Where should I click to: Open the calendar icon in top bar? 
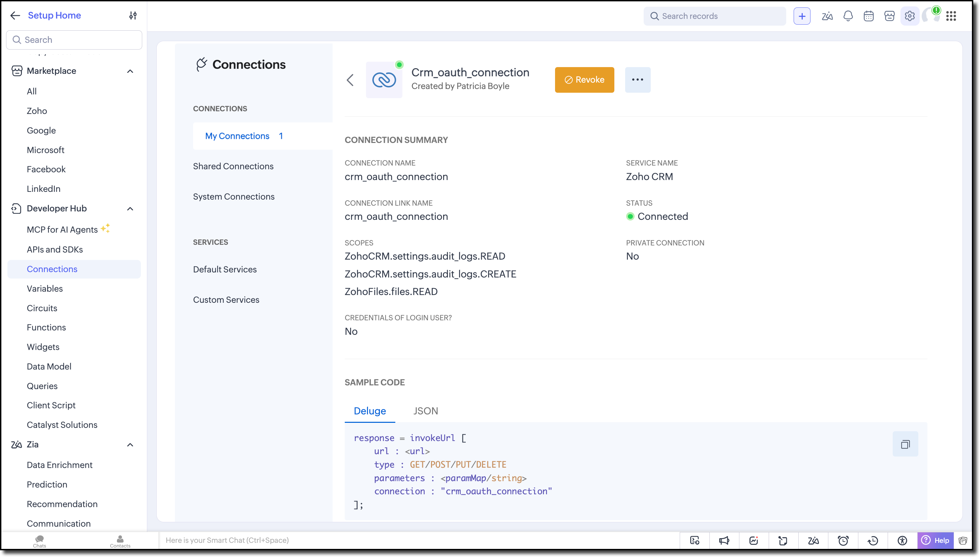[x=868, y=16]
